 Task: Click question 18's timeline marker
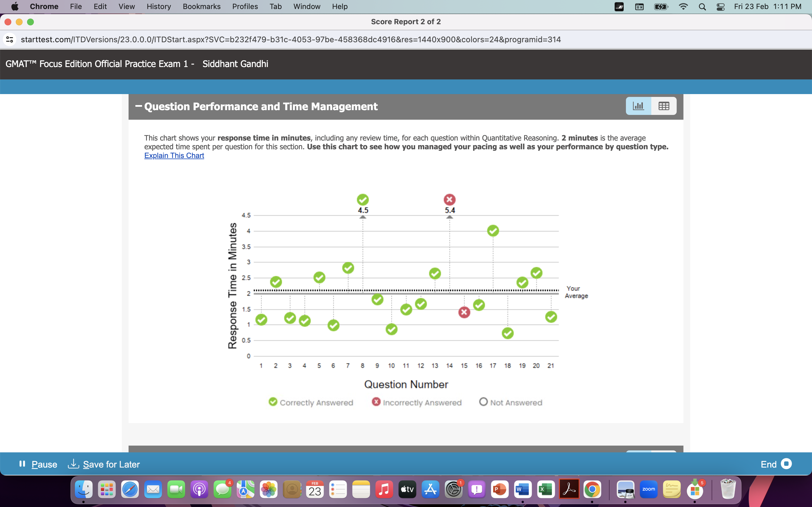507,333
